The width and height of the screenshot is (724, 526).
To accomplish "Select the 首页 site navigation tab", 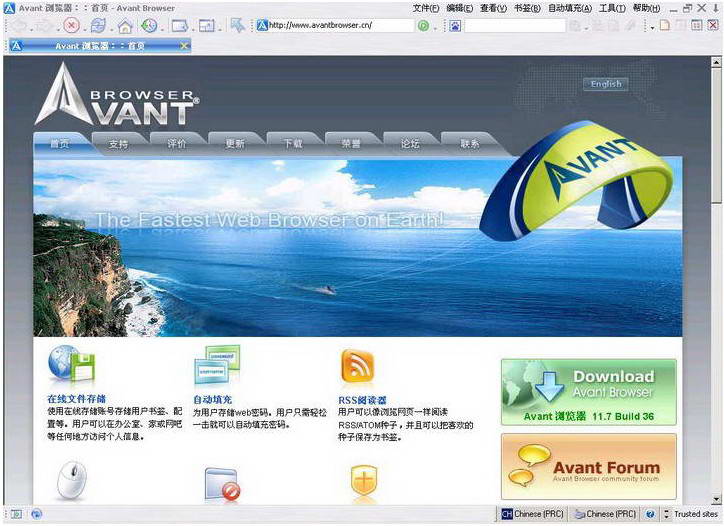I will pyautogui.click(x=61, y=144).
